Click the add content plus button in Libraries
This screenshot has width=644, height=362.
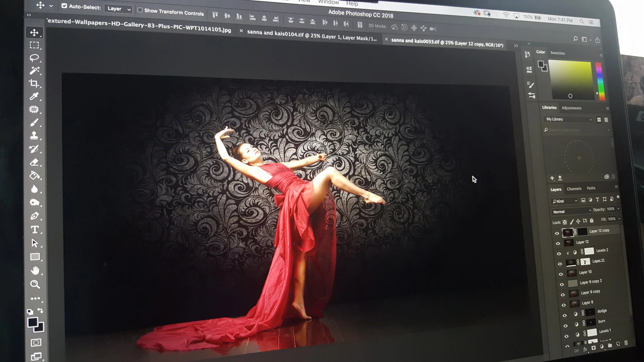tap(552, 178)
